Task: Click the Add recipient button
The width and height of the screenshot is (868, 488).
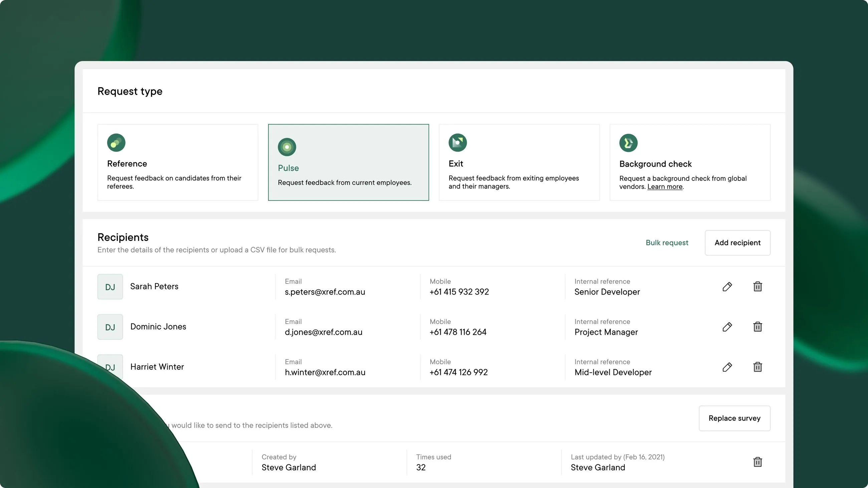Action: (737, 242)
